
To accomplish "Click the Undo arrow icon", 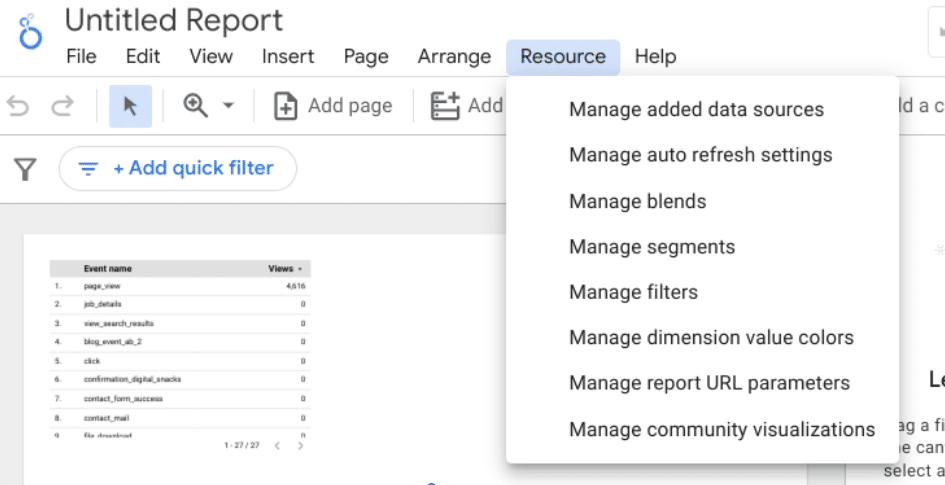I will [x=17, y=107].
